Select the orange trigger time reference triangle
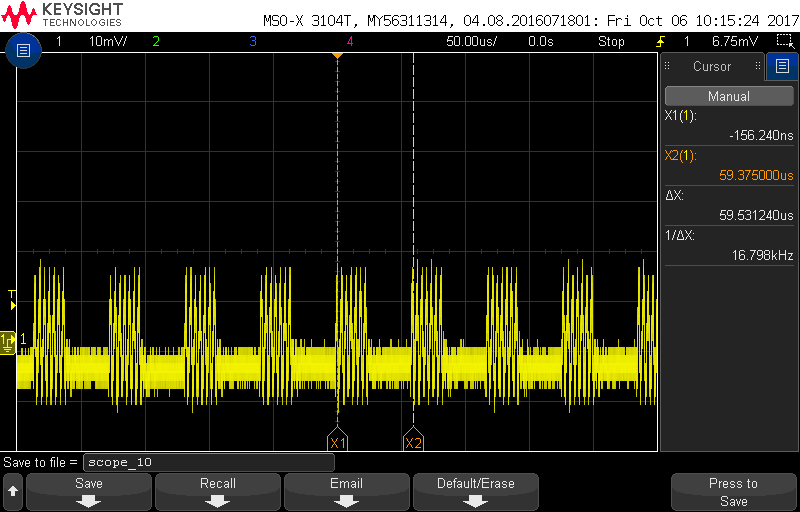Viewport: 800px width, 512px height. 337,55
